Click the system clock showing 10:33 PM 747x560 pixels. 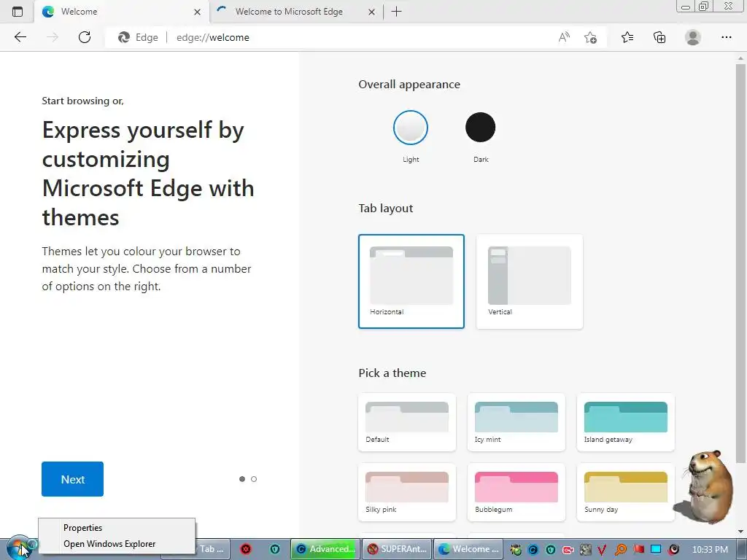coord(710,550)
